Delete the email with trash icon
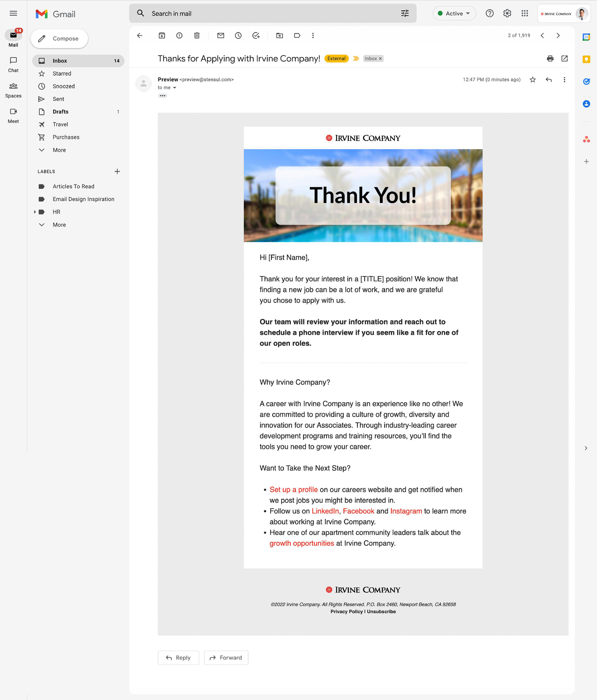Viewport: 597px width, 700px height. pos(197,35)
